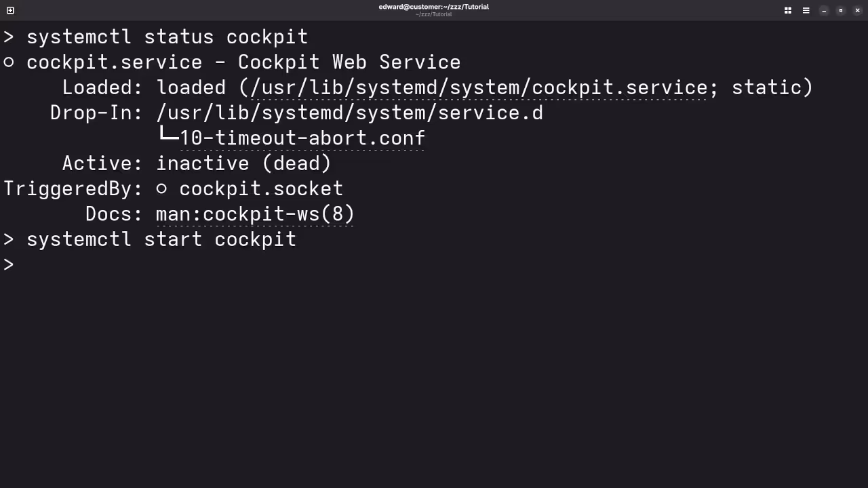868x488 pixels.
Task: Open the cockpit.service unit file path link
Action: [x=479, y=87]
